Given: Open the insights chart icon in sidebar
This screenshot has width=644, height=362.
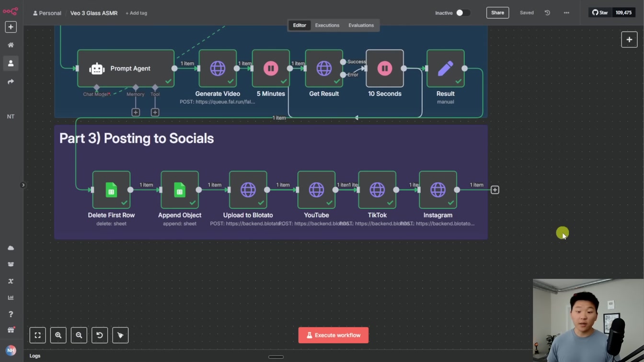Looking at the screenshot, I should (11, 297).
